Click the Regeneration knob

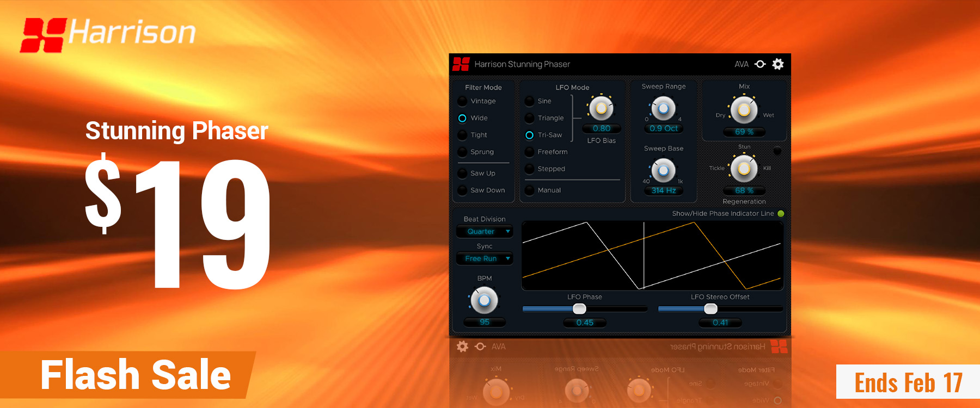(744, 169)
